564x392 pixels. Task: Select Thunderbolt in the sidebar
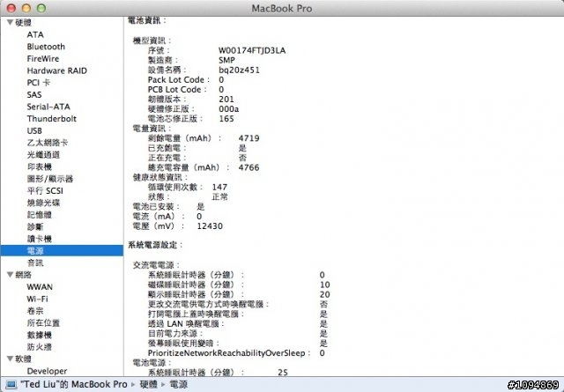pyautogui.click(x=52, y=119)
